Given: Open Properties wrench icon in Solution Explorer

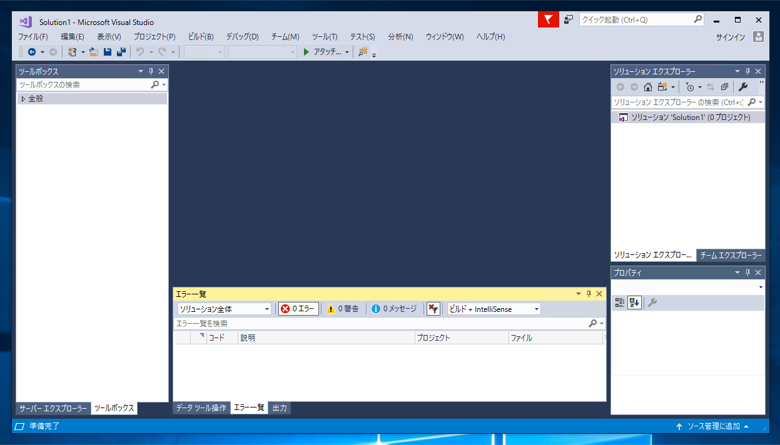Looking at the screenshot, I should (x=743, y=87).
